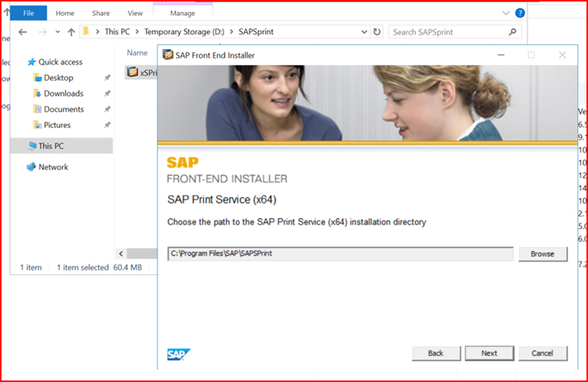Open the Home ribbon tab
This screenshot has width=588, height=382.
click(x=65, y=13)
